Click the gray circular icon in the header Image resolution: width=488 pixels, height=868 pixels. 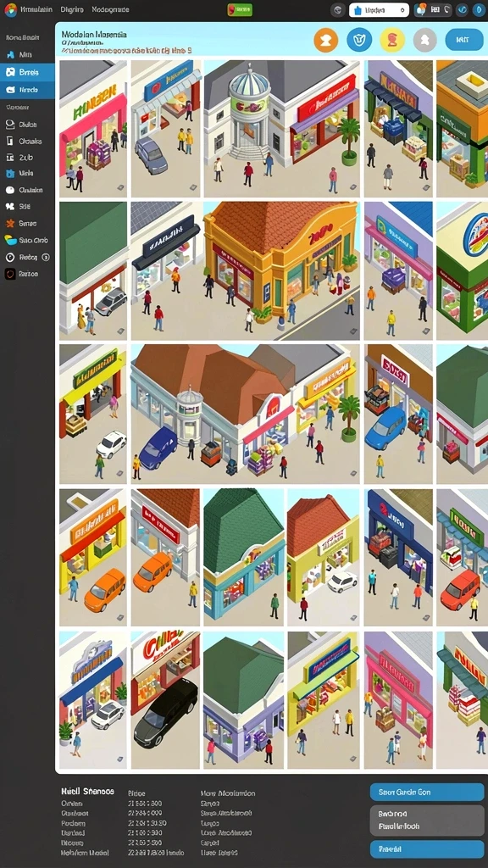point(425,40)
